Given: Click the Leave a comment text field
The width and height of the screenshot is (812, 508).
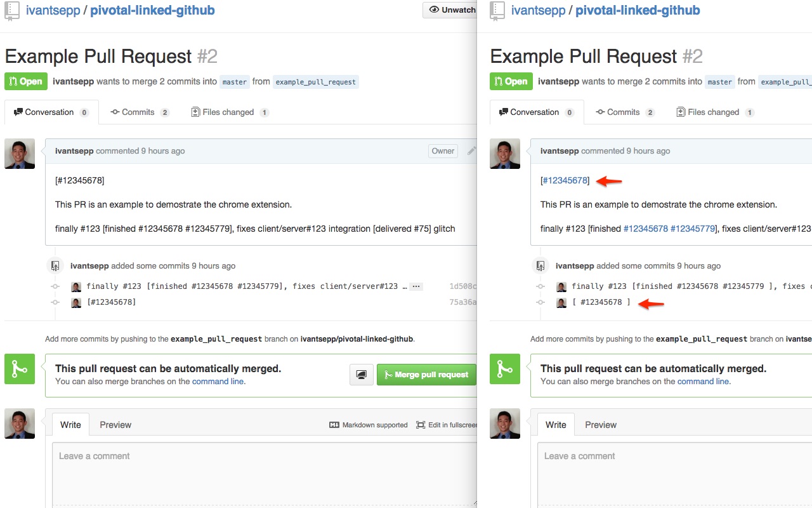Looking at the screenshot, I should (254, 470).
